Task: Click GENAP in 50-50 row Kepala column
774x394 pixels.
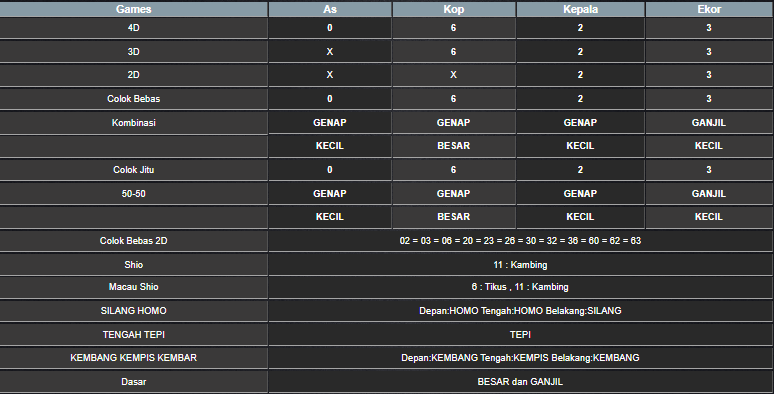Action: (x=580, y=194)
